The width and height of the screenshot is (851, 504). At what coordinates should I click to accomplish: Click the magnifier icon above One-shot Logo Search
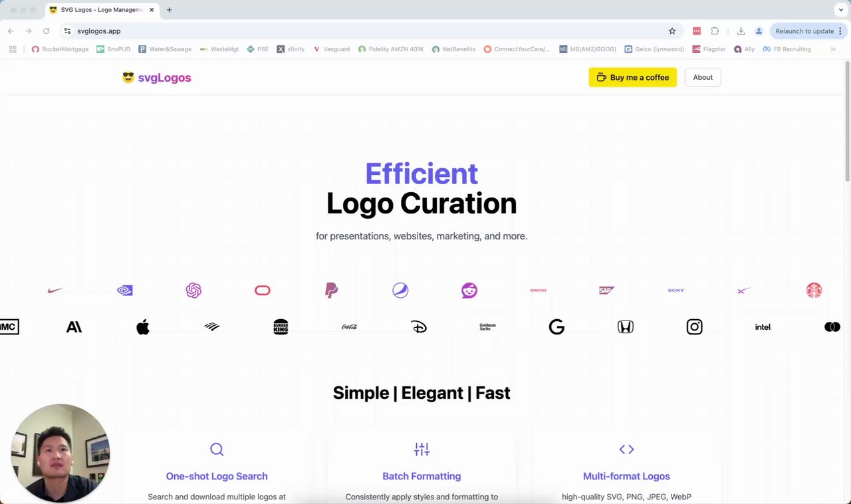tap(217, 449)
